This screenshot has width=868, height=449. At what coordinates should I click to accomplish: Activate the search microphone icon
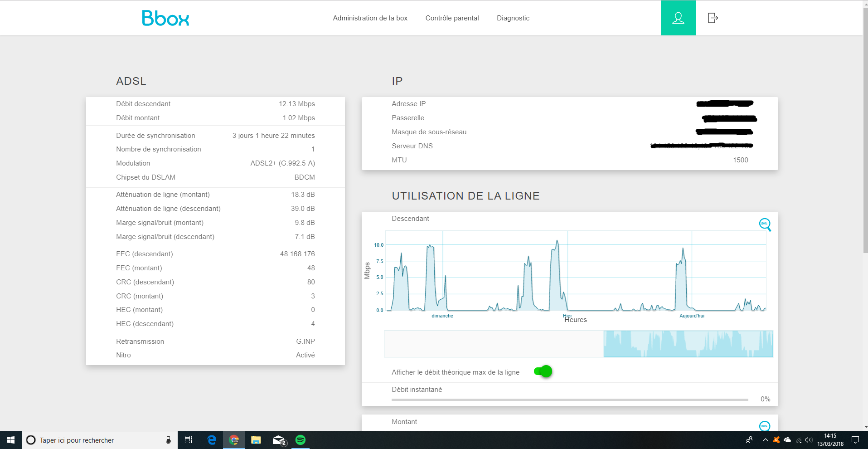[168, 440]
